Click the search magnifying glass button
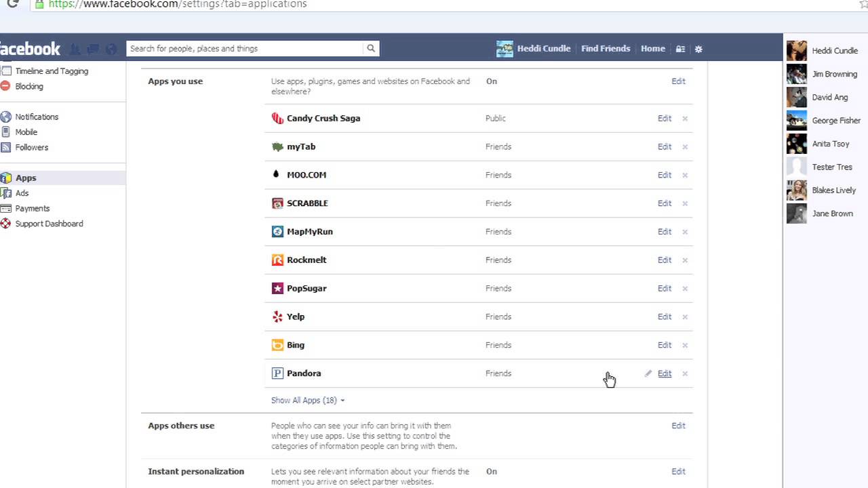The image size is (868, 488). click(x=371, y=49)
